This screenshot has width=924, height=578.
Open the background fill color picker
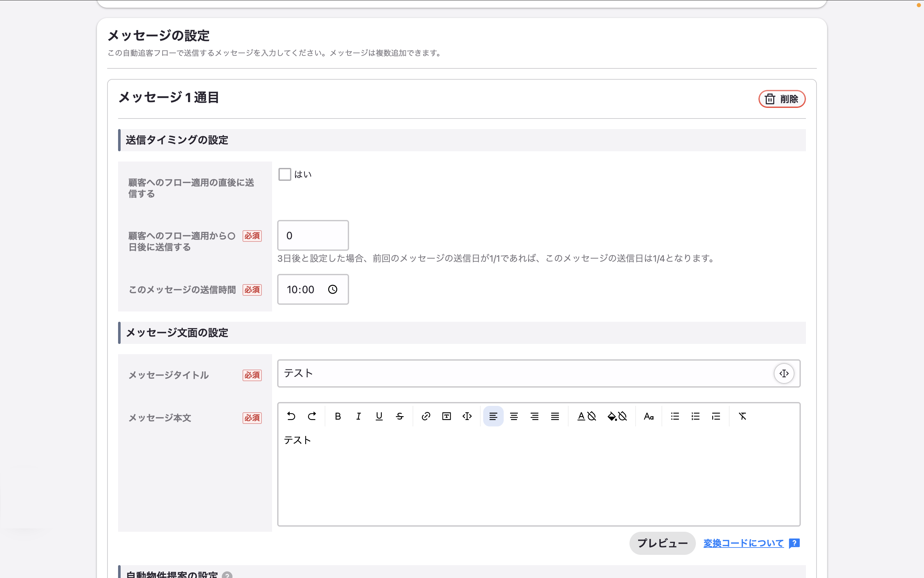point(617,416)
